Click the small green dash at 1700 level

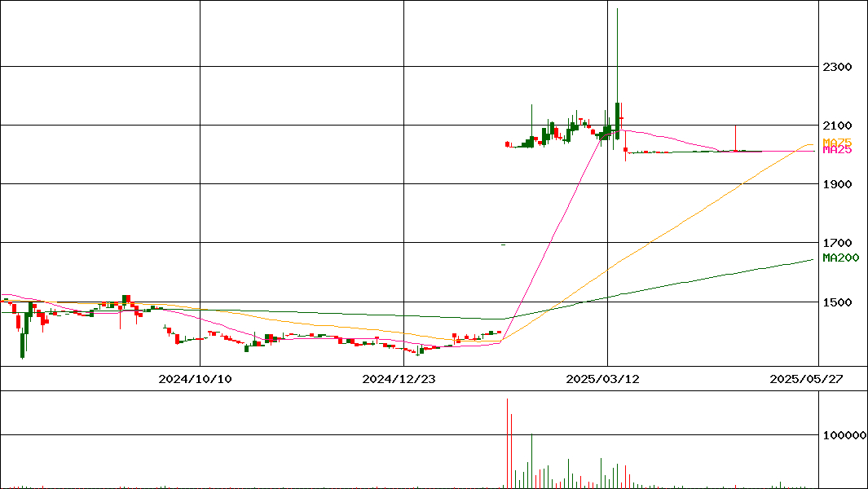click(503, 244)
